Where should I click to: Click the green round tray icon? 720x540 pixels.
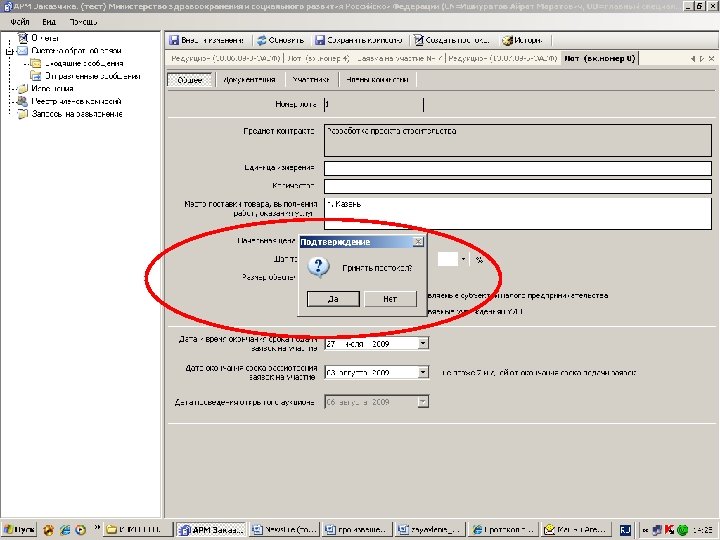pyautogui.click(x=682, y=530)
